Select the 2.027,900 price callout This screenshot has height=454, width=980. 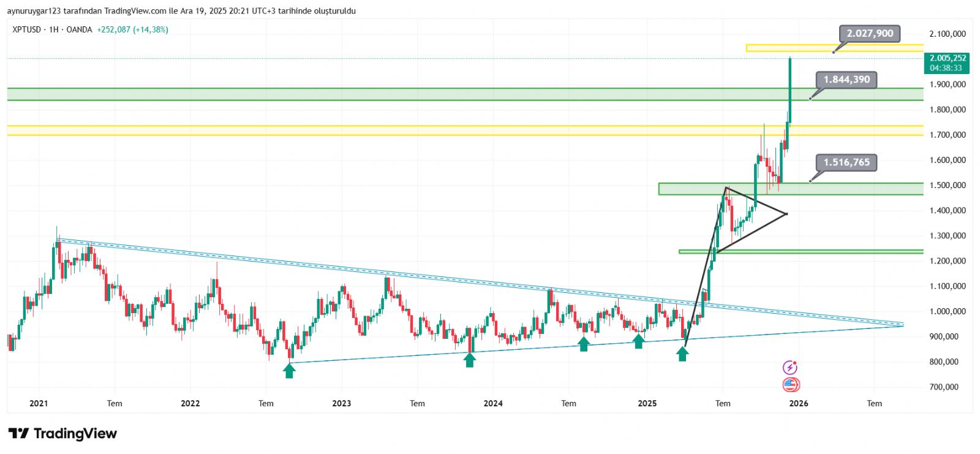(x=869, y=34)
